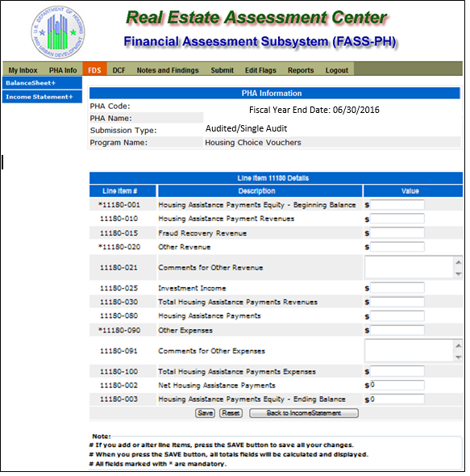Click the line item number 11180-030
Screen dimensions: 470x476
[119, 302]
